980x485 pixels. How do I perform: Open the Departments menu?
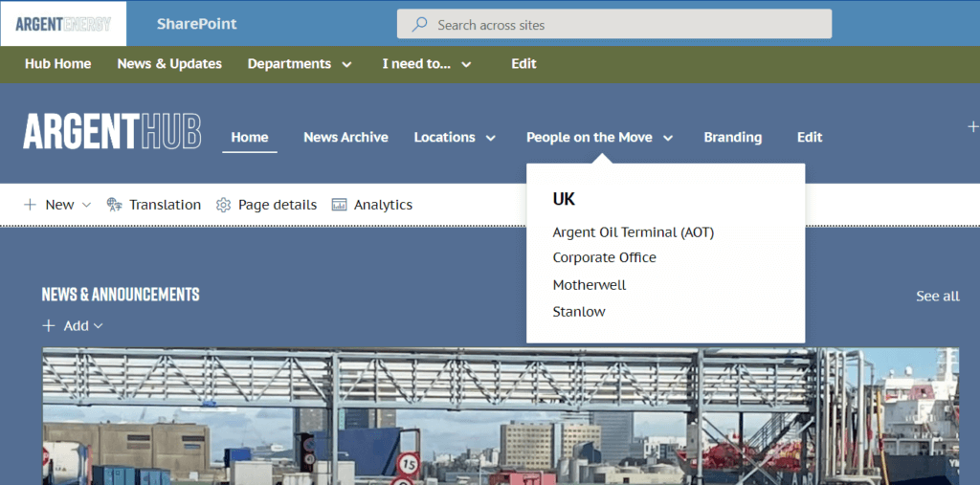[289, 64]
